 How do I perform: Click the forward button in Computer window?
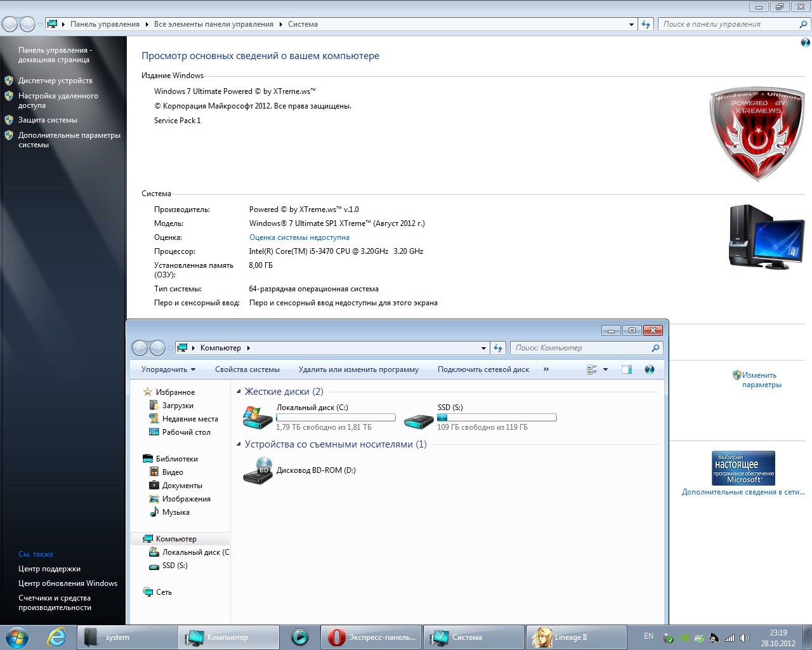click(x=157, y=348)
